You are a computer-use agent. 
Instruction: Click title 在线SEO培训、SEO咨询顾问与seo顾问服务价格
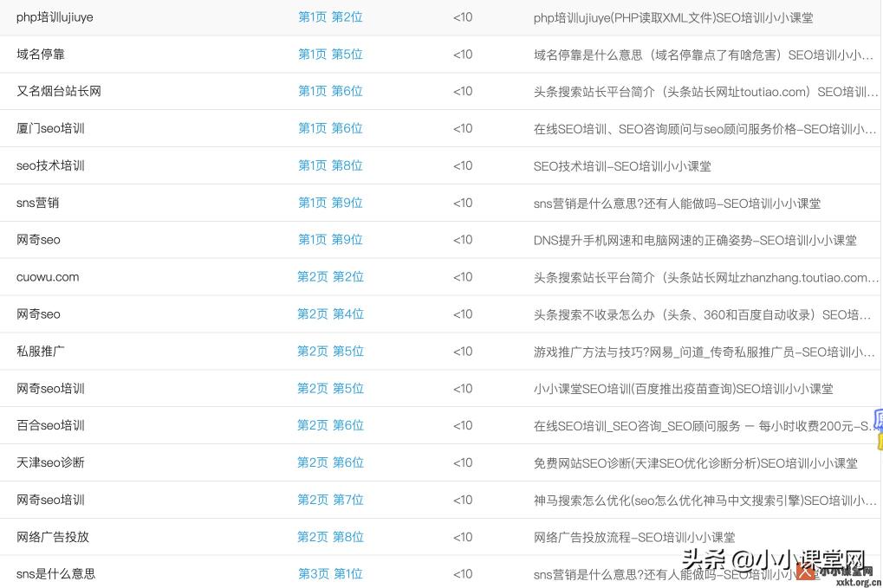click(705, 129)
